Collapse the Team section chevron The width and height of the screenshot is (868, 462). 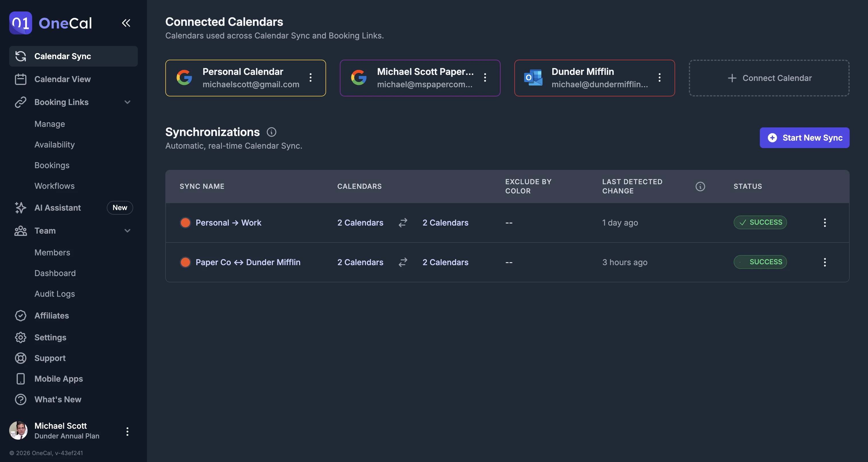(127, 231)
